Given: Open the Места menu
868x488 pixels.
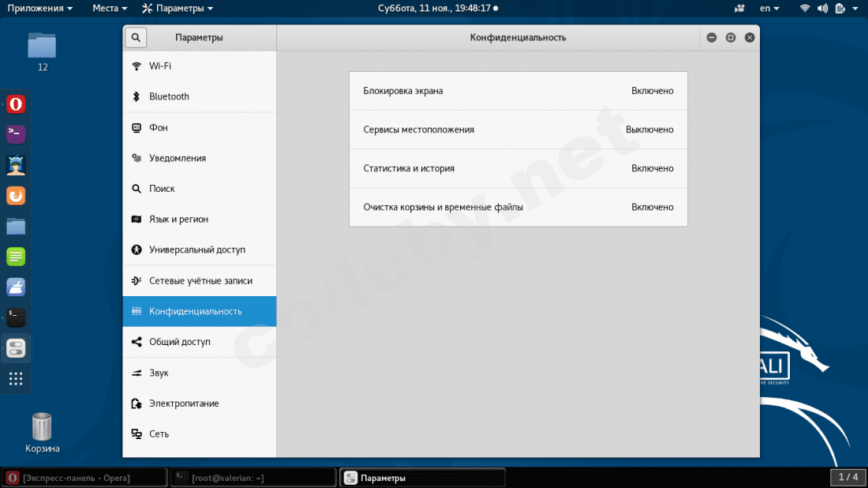Looking at the screenshot, I should (x=110, y=9).
